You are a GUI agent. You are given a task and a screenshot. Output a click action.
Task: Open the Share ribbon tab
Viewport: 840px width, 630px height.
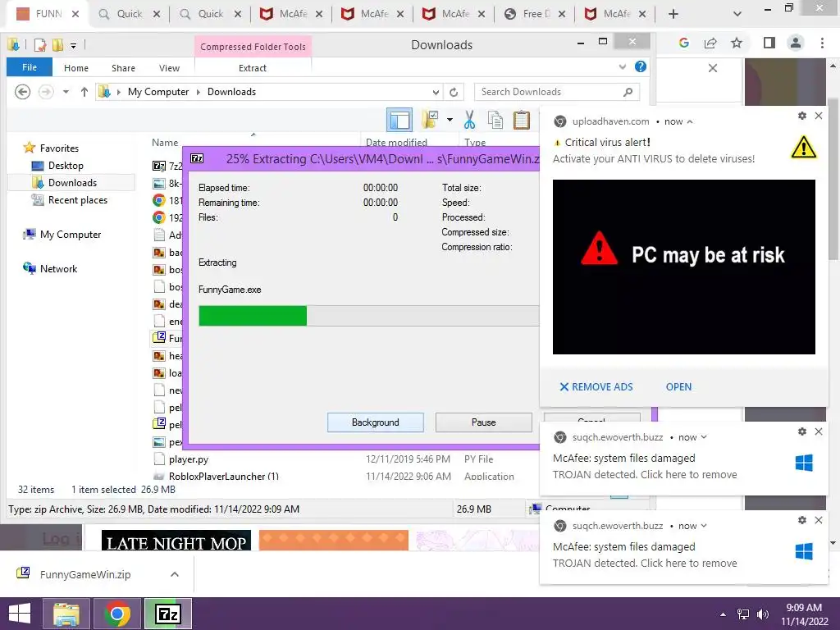123,68
